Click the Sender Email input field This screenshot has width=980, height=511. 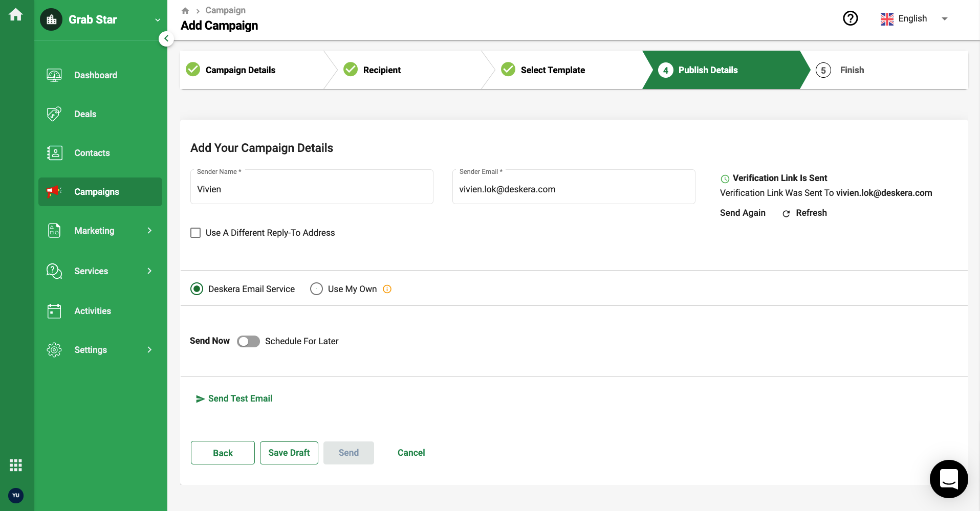pos(574,187)
